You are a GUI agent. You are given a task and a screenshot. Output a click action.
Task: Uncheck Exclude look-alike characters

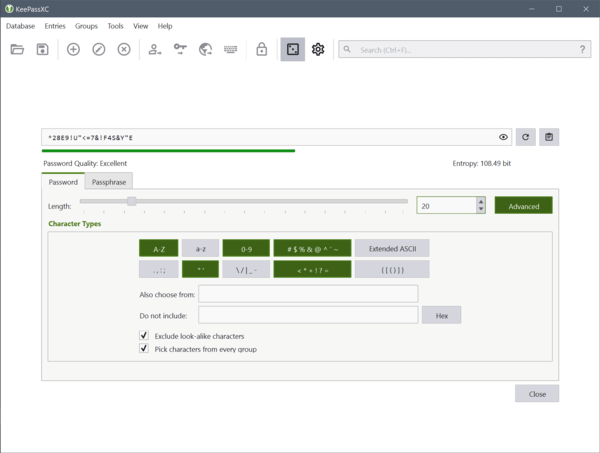(144, 336)
